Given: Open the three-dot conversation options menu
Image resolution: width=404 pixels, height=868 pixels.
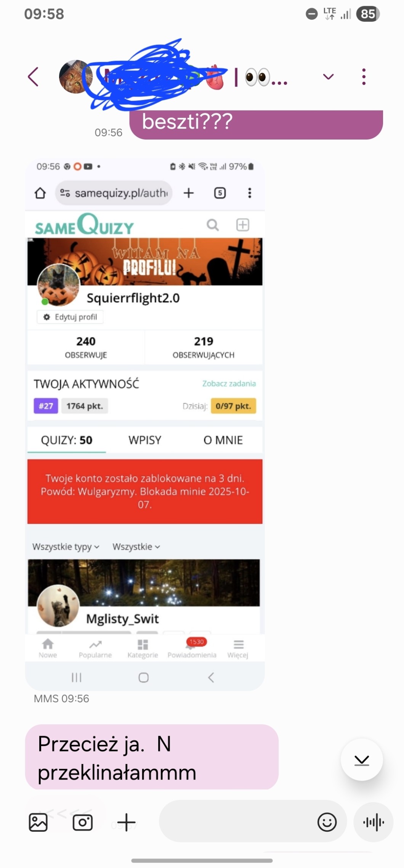Looking at the screenshot, I should click(x=364, y=77).
